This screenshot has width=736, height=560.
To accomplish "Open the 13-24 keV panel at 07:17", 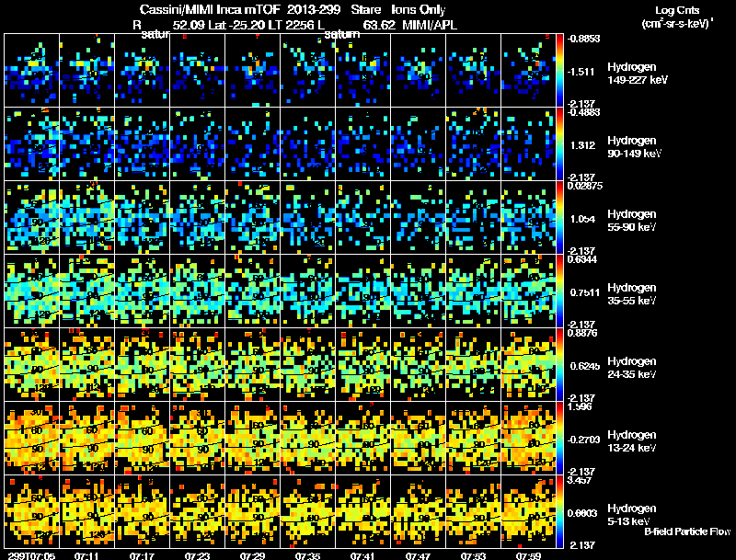I will pos(143,439).
